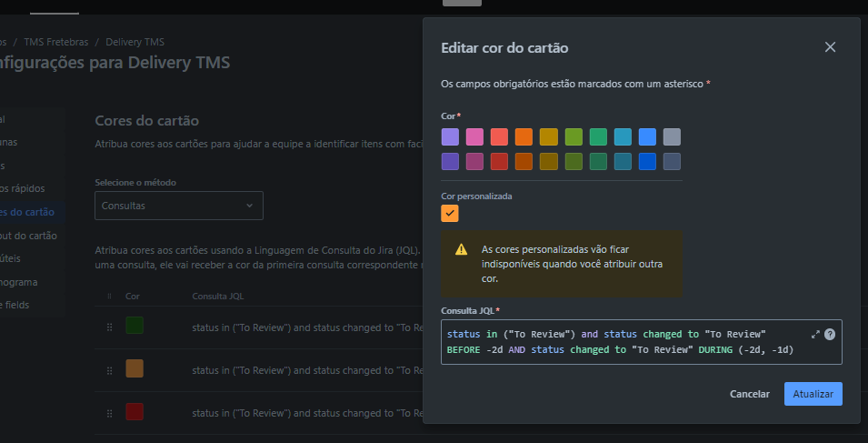This screenshot has width=868, height=443.
Task: Click the orange card color in the table
Action: 135,368
